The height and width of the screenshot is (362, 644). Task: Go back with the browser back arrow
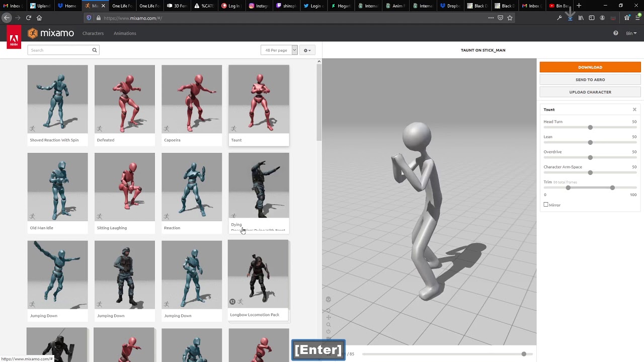point(7,18)
